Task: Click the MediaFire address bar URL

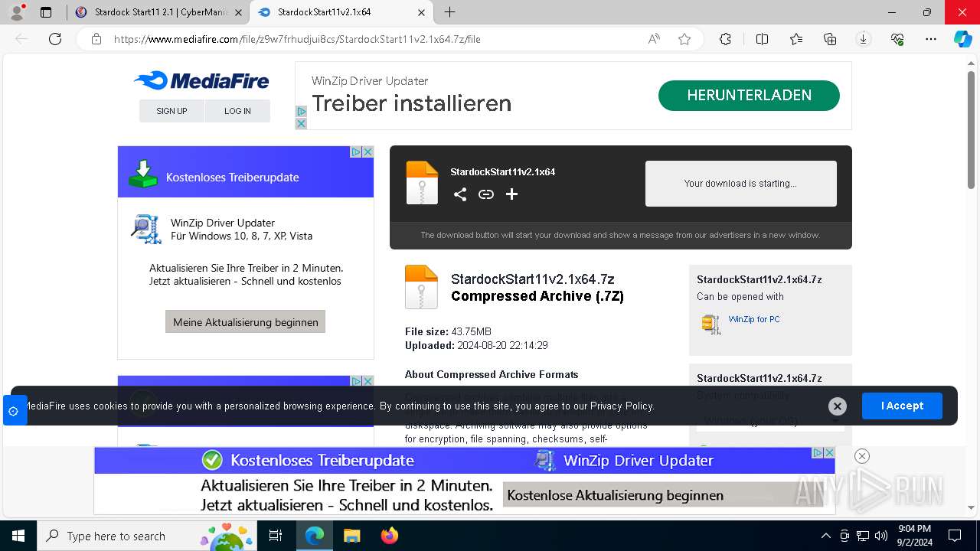Action: tap(297, 39)
